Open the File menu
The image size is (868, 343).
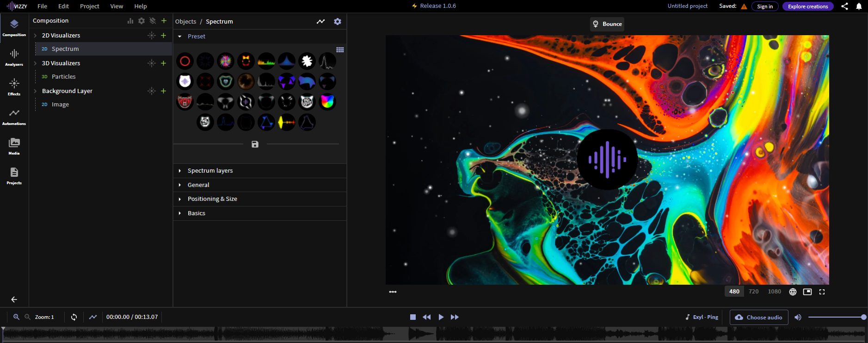[x=42, y=6]
